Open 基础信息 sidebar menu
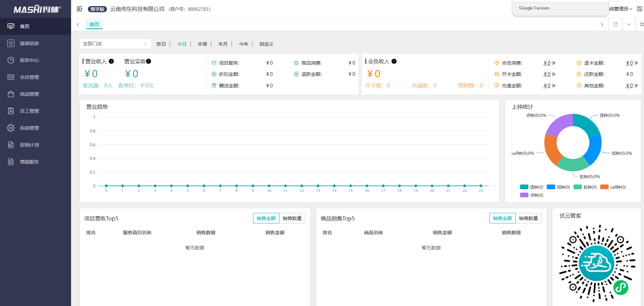This screenshot has height=306, width=644. pos(36,43)
